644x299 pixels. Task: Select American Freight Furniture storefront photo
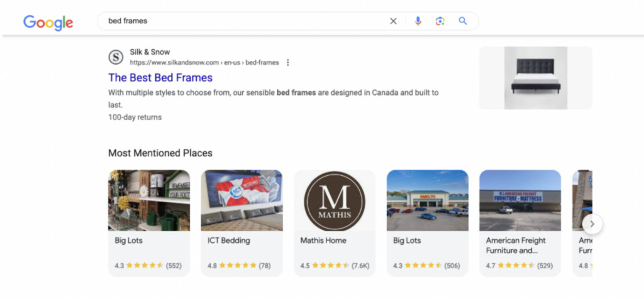(x=520, y=200)
